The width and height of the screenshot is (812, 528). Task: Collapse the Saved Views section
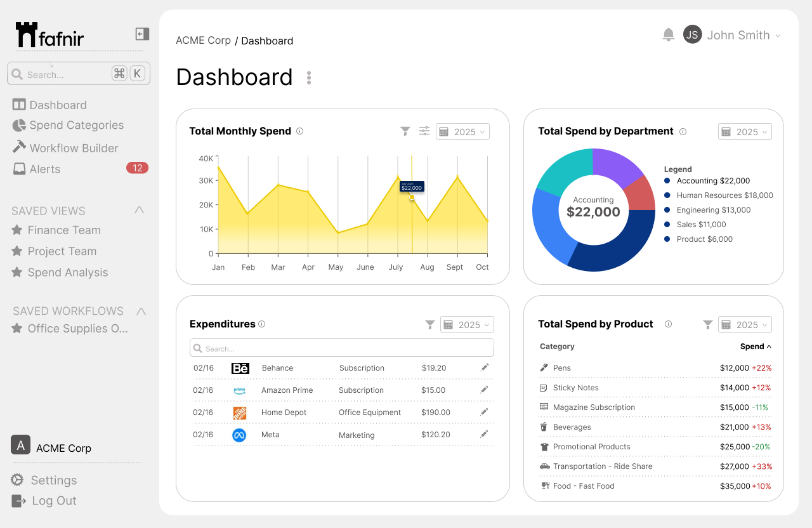[139, 210]
